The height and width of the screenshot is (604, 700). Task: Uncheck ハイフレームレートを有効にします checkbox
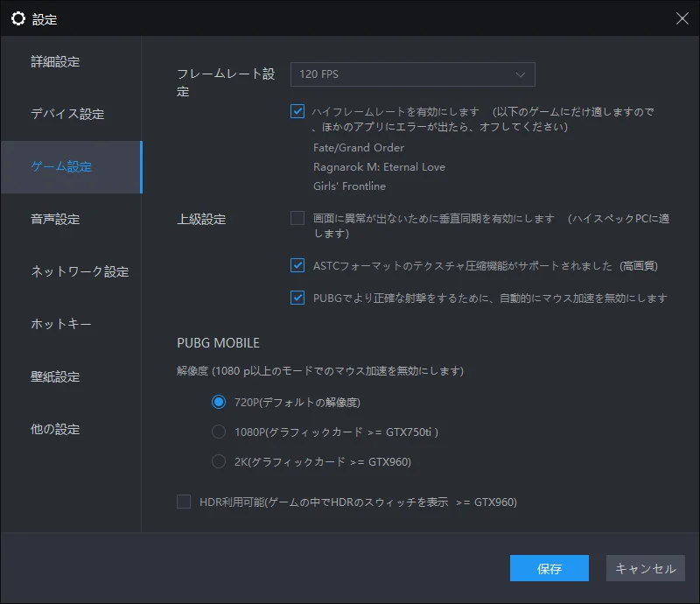point(297,111)
